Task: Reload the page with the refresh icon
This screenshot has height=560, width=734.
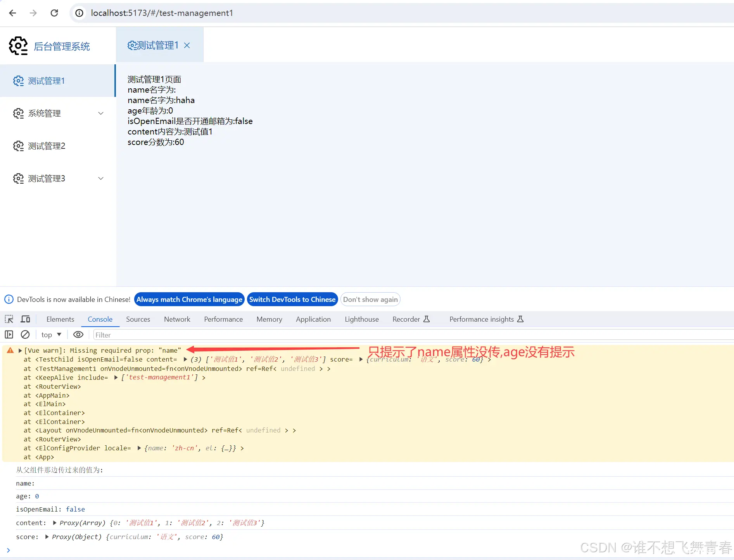Action: point(54,13)
